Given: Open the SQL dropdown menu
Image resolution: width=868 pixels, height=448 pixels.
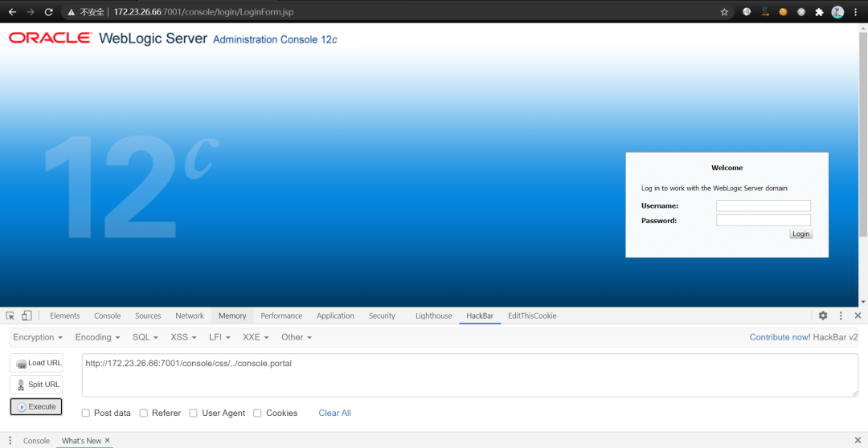Looking at the screenshot, I should tap(145, 337).
